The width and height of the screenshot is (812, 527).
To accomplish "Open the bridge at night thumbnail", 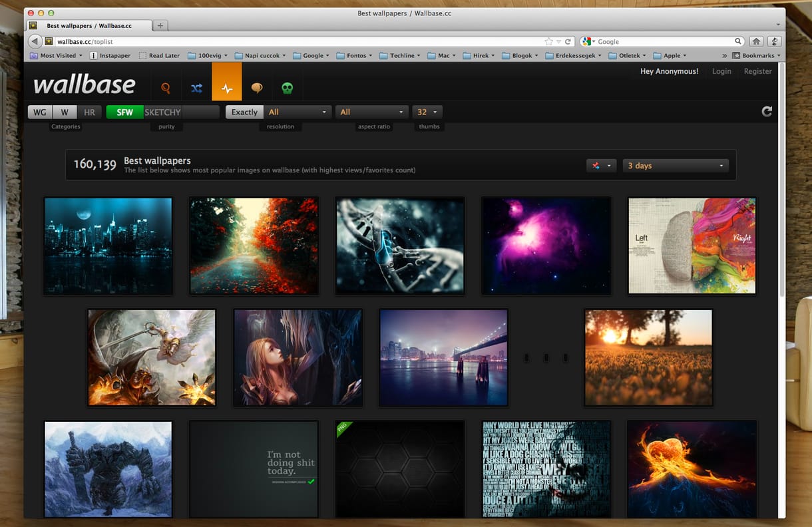I will (444, 357).
